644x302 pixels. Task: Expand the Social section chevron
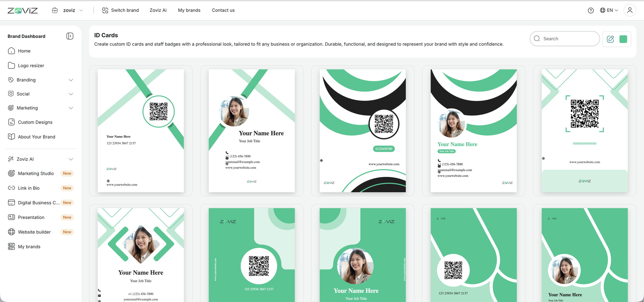point(71,94)
